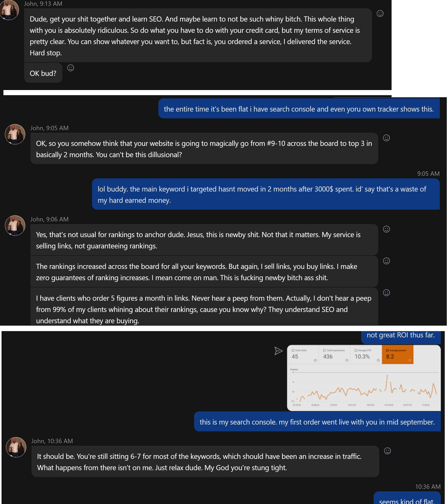Forward the search console image with the arrow icon
The width and height of the screenshot is (448, 504).
click(278, 351)
